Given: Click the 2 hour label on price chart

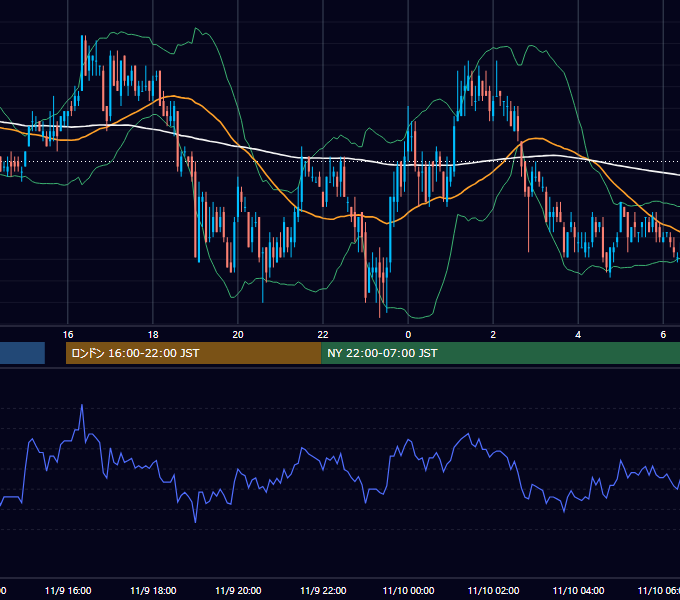Looking at the screenshot, I should (x=493, y=334).
